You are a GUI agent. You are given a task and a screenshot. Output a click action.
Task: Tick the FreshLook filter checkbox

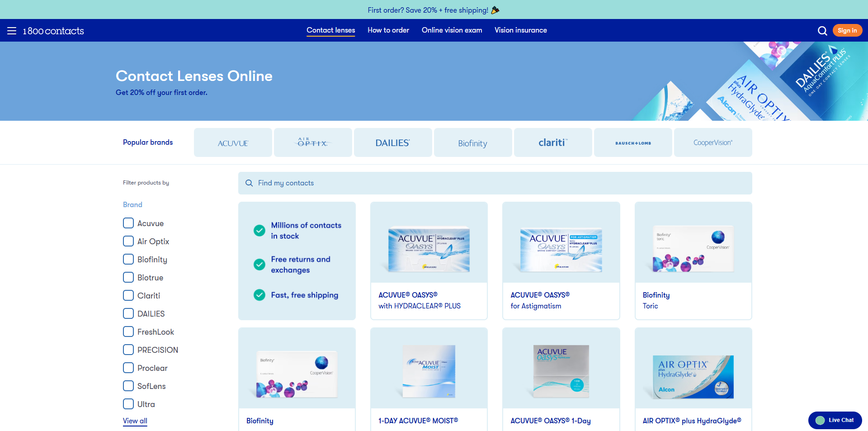coord(128,332)
